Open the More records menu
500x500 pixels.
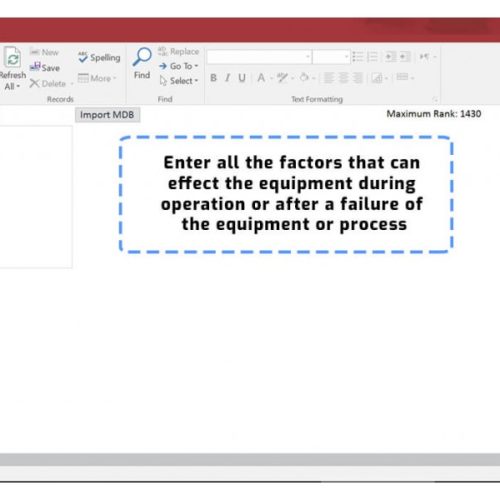click(x=97, y=78)
